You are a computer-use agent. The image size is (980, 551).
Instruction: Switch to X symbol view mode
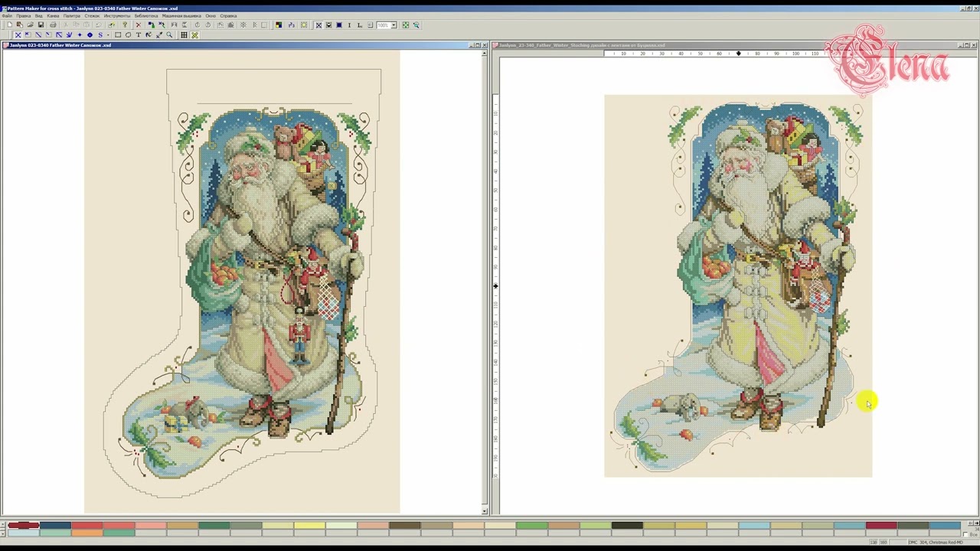[318, 25]
